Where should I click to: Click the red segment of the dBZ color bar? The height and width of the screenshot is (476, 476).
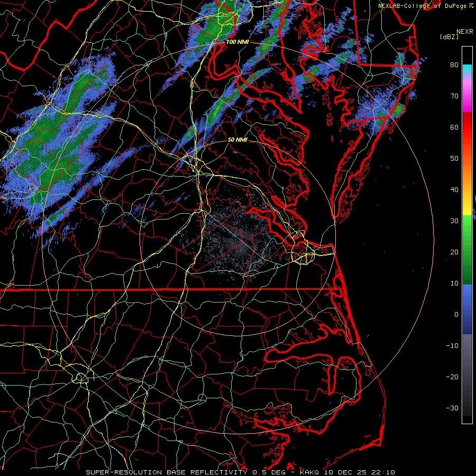(467, 128)
